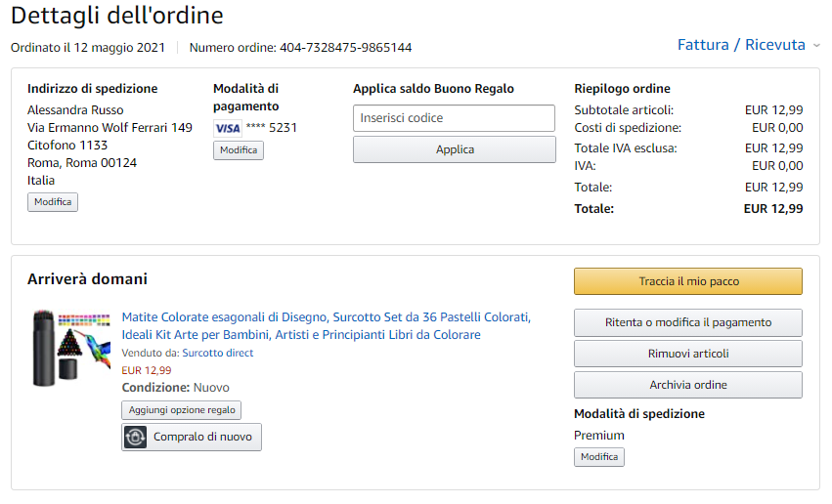Viewport: 832px width, 504px height.
Task: Click Modifica under the shipping address
Action: click(x=53, y=202)
